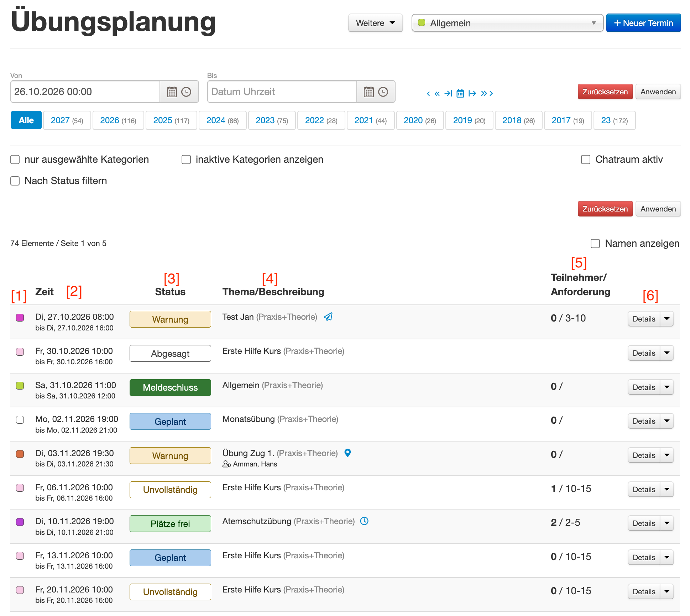Click the blue calendar icon in date navigation

point(460,93)
